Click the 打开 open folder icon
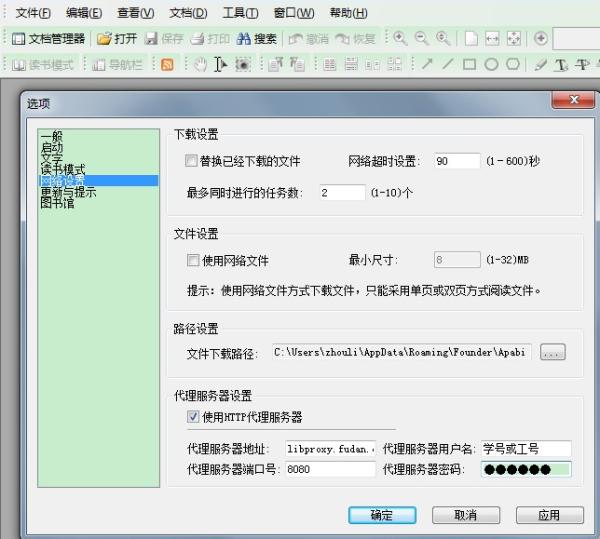The width and height of the screenshot is (600, 539). 104,39
